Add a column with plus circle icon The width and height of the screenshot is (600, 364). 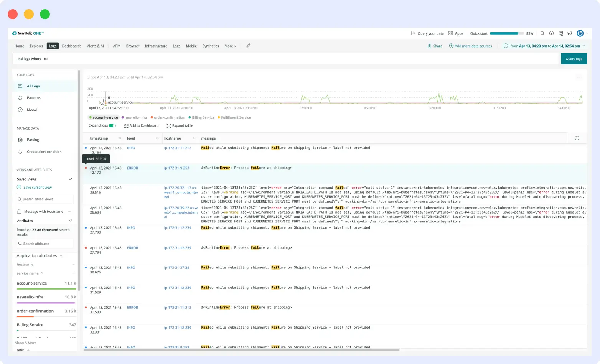577,138
